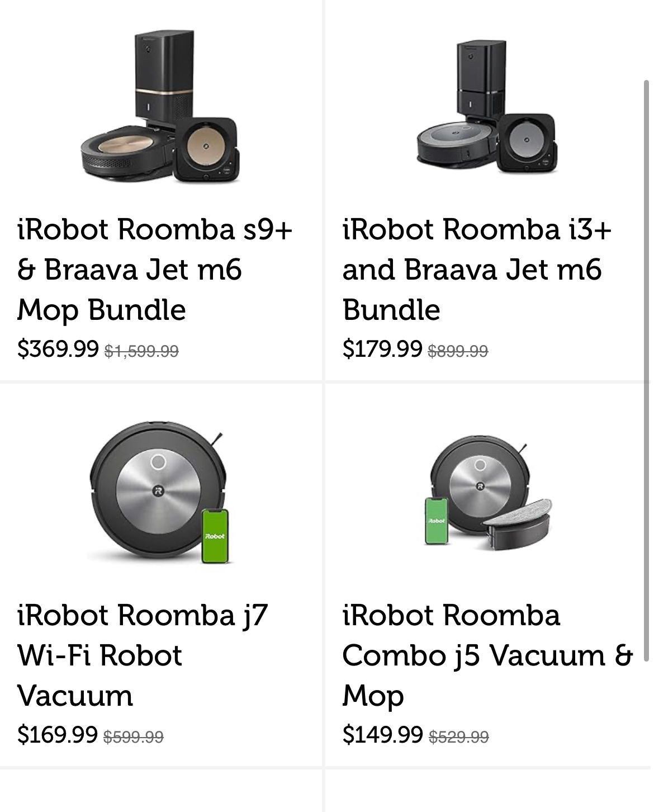Image resolution: width=654 pixels, height=812 pixels.
Task: Open iRobot Roomba s9+ & Braava Jet m6 title
Action: 155,270
